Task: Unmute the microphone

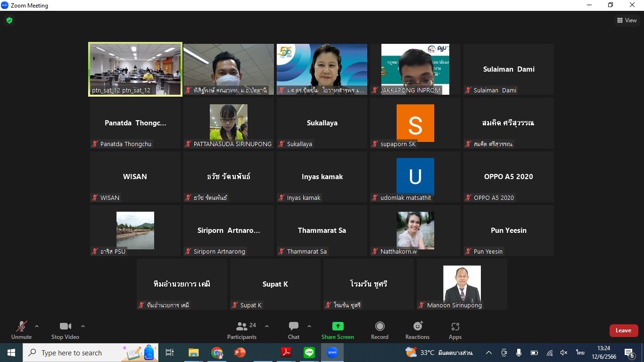Action: coord(21,330)
